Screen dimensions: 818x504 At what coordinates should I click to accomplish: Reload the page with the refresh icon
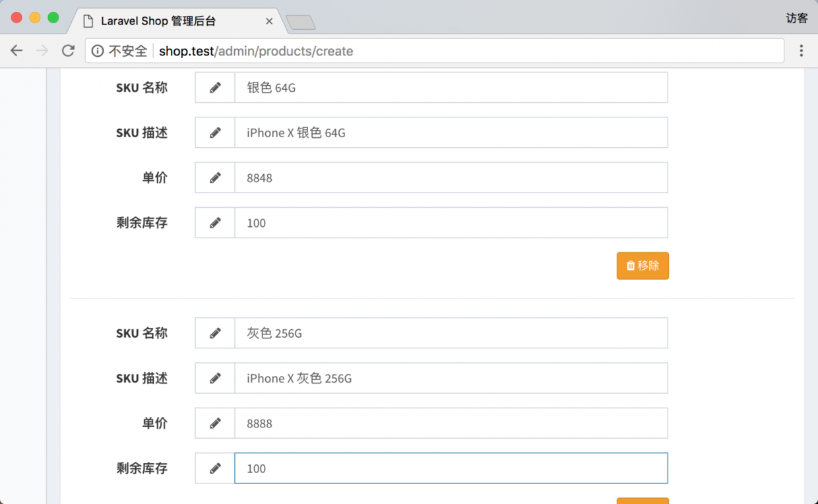tap(68, 51)
